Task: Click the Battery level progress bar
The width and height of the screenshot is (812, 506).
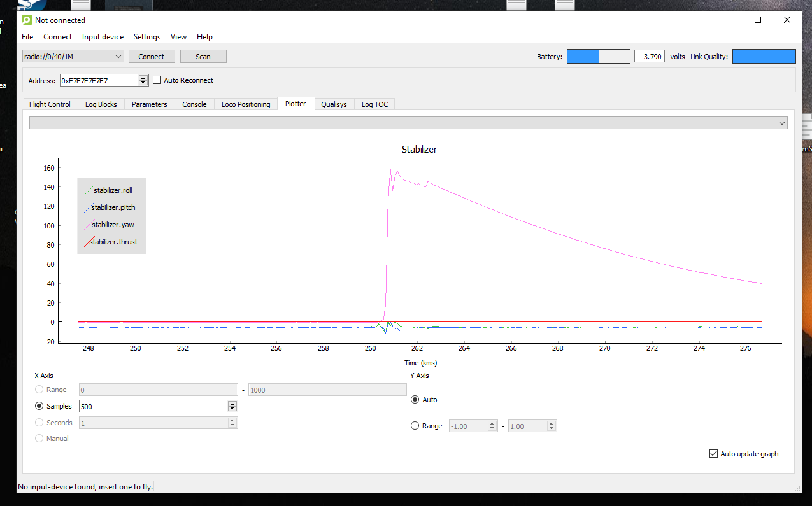Action: 598,57
